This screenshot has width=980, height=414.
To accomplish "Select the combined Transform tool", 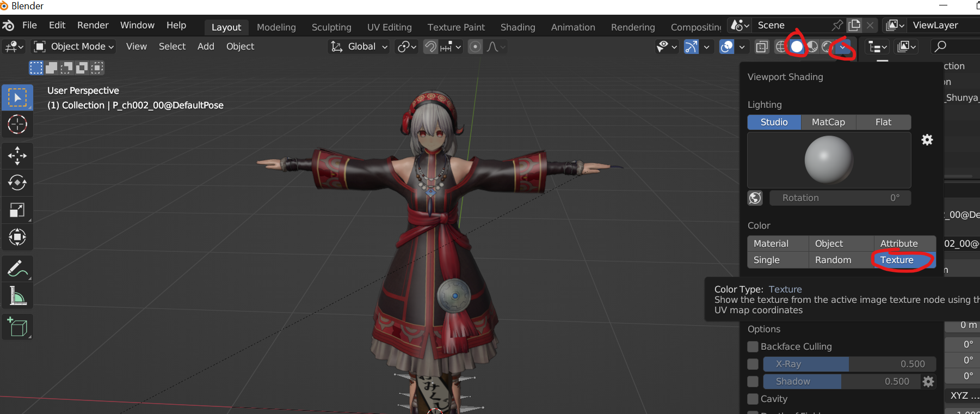I will tap(17, 237).
